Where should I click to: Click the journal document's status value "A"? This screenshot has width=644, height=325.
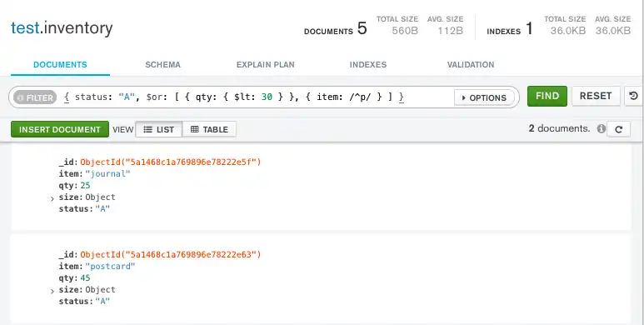(x=102, y=208)
